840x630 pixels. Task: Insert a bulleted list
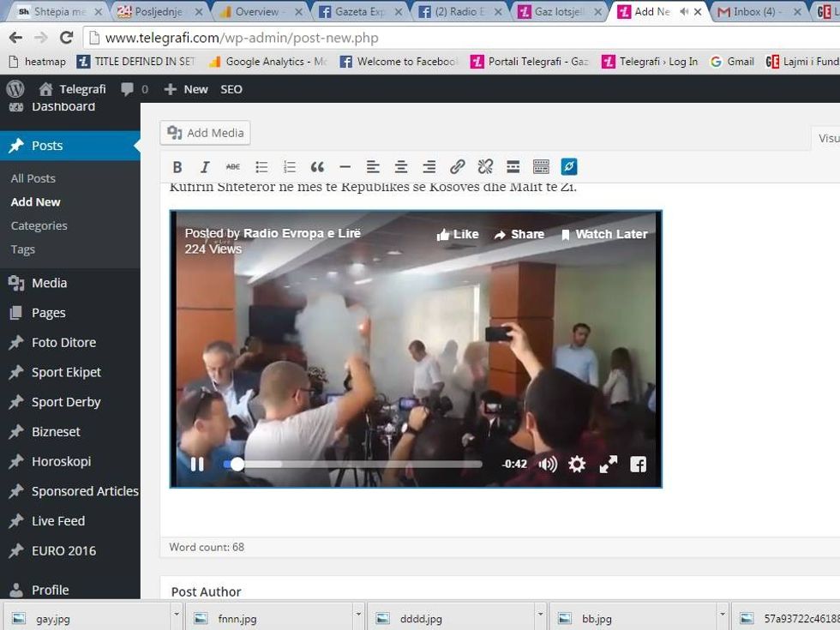click(x=261, y=167)
